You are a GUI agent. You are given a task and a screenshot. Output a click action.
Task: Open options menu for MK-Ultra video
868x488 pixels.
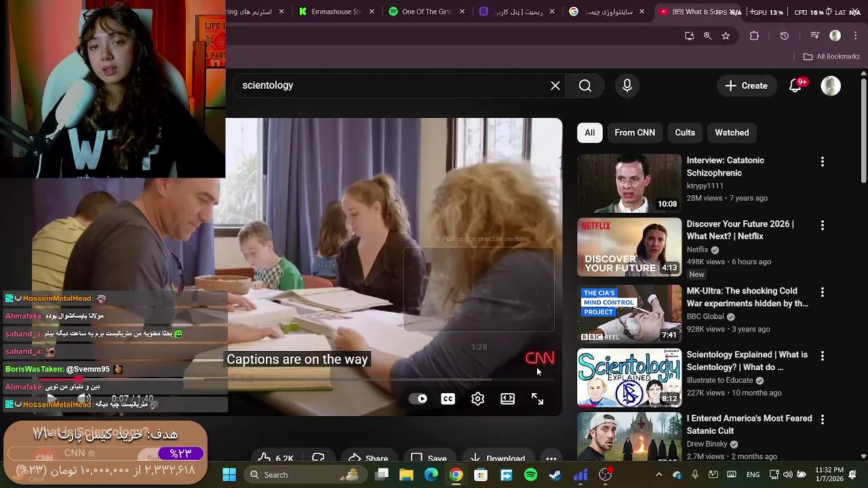(x=823, y=292)
